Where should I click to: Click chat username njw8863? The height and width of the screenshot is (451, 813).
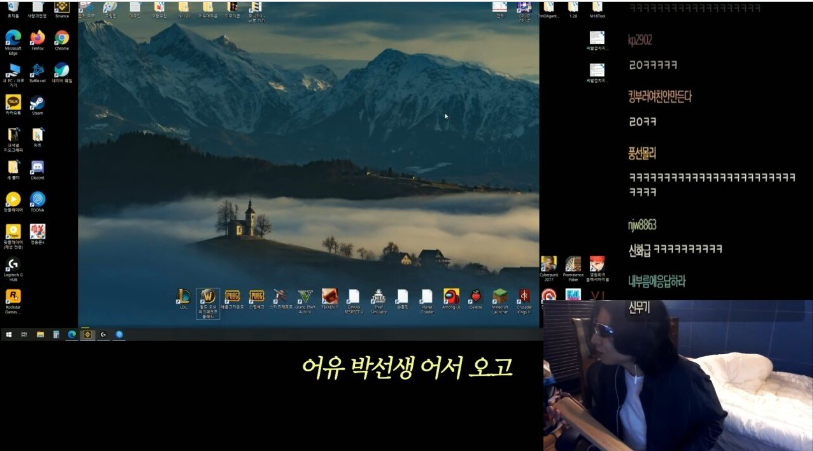click(x=642, y=224)
